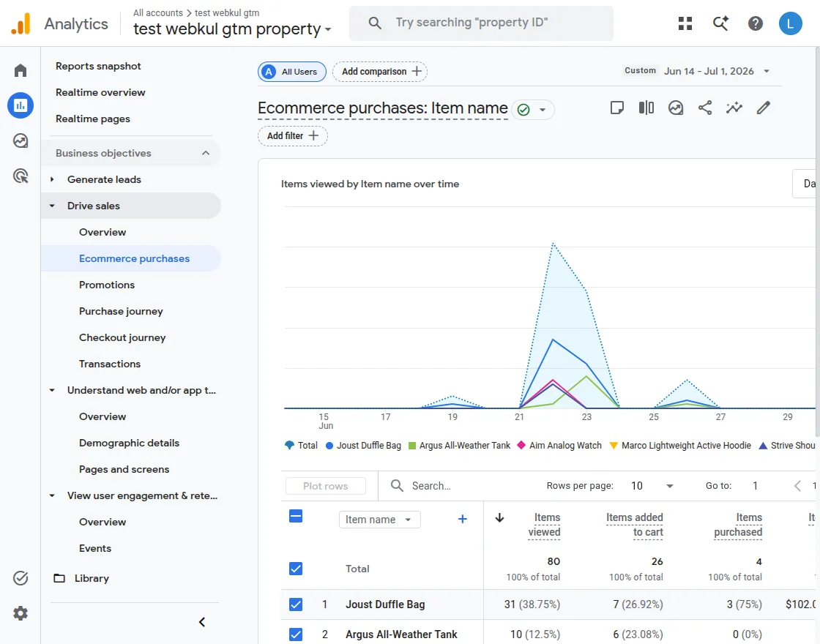Uncheck the Argus All-Weather Tank checkbox

click(296, 634)
